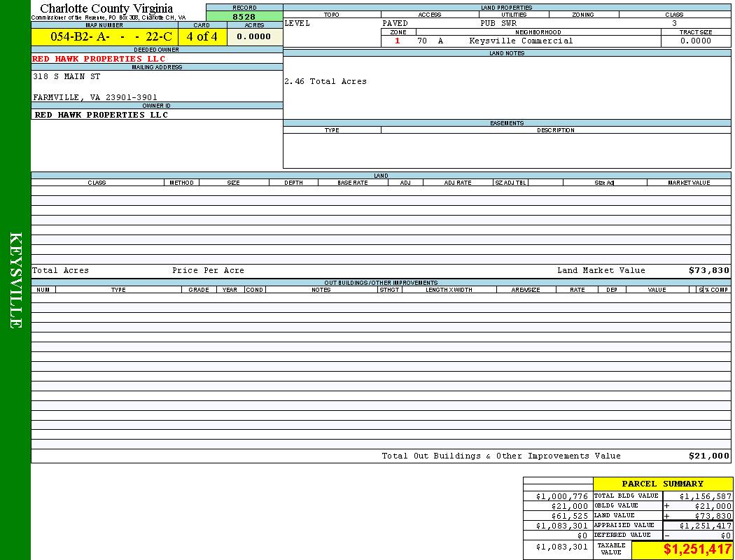
Task: Click the Keysville Commercial neighborhood entry
Action: coord(521,41)
